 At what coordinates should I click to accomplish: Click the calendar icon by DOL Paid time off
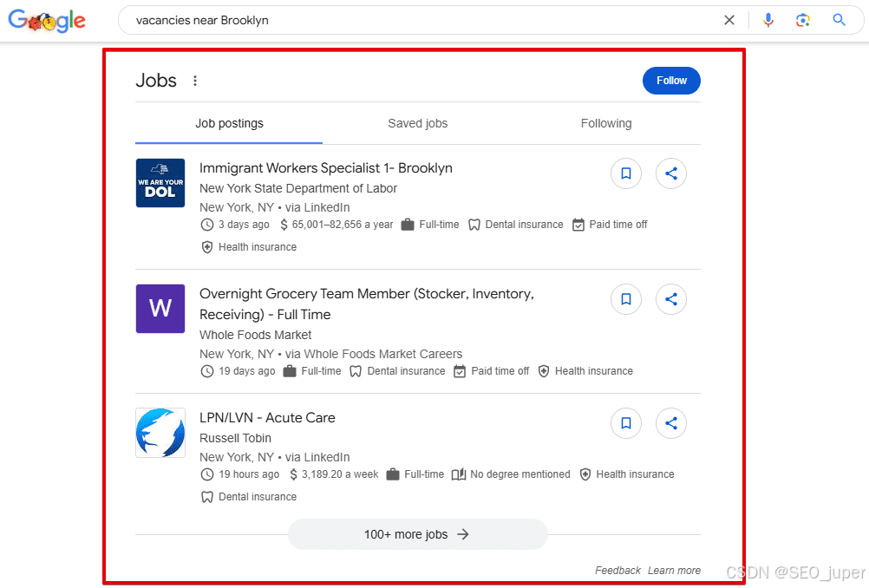[578, 225]
